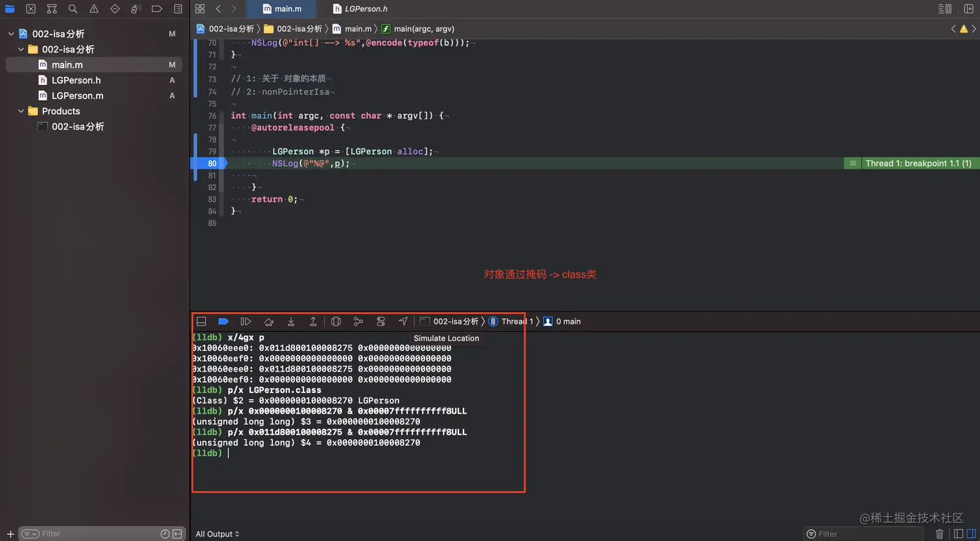Screen dimensions: 980x541
Task: Click the editor options lines icon
Action: (945, 9)
